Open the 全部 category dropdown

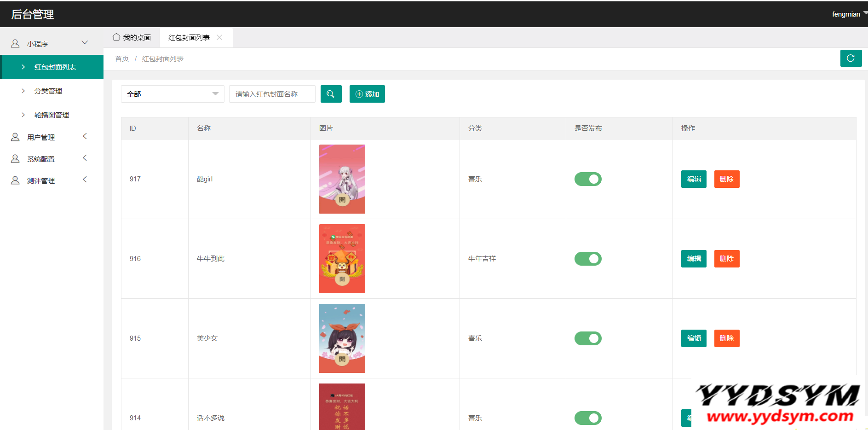coord(172,94)
